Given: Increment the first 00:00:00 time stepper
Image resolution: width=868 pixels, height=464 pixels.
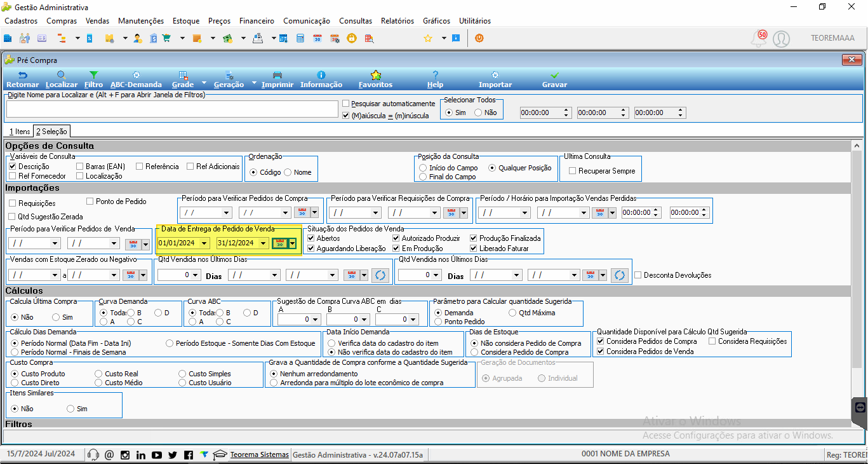Looking at the screenshot, I should point(566,110).
